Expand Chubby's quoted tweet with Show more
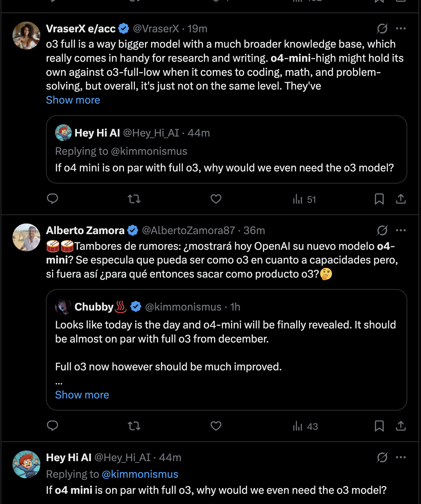 82,395
